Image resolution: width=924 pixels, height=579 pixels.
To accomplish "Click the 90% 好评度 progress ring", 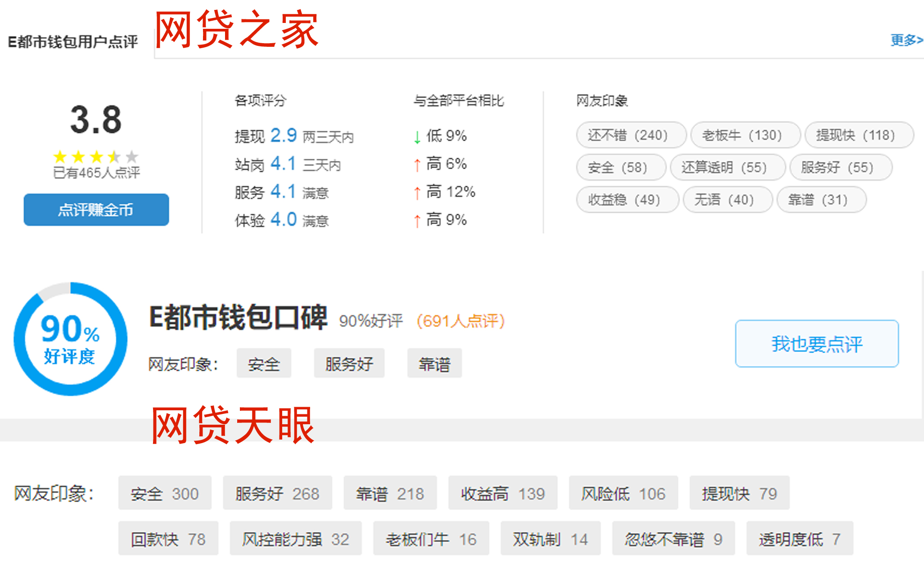I will [71, 339].
